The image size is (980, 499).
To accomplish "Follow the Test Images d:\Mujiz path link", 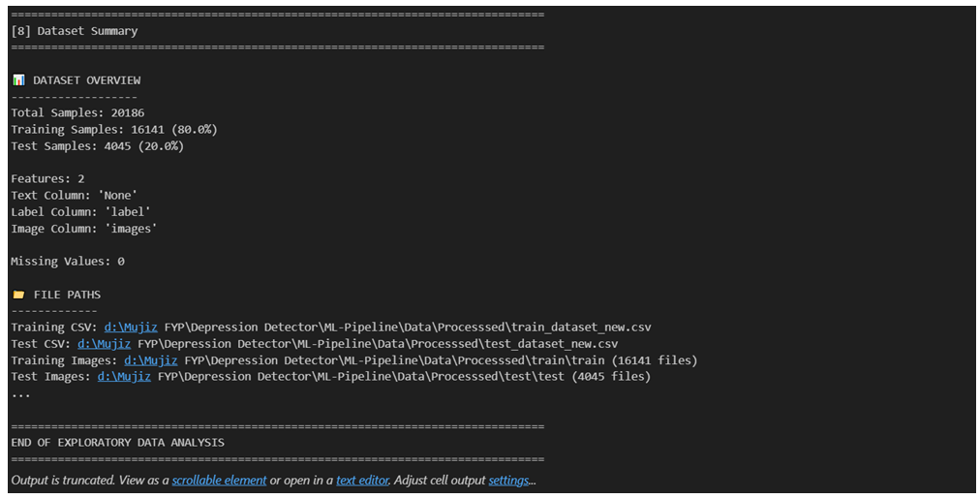I will [x=124, y=377].
